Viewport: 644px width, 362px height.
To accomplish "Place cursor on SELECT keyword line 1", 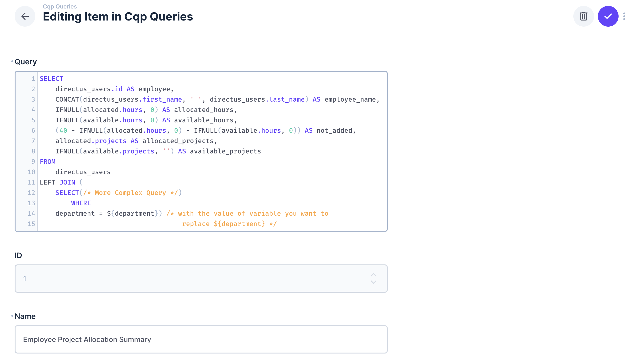I will pyautogui.click(x=51, y=79).
